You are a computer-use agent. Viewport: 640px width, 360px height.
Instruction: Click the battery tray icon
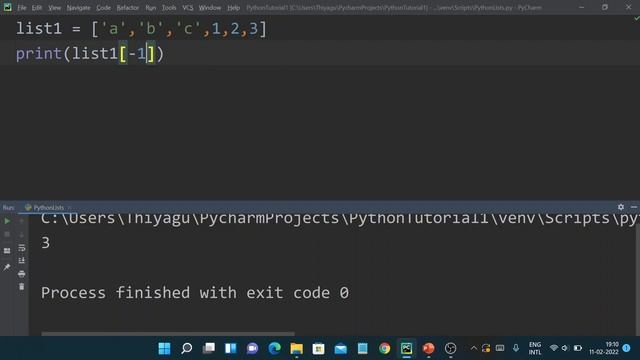point(578,348)
